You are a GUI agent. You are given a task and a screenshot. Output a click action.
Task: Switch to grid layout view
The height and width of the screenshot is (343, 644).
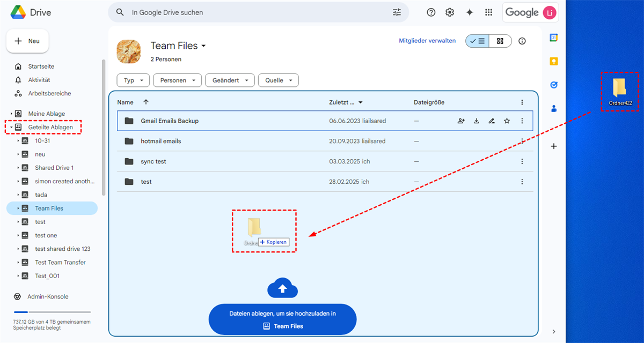point(500,41)
